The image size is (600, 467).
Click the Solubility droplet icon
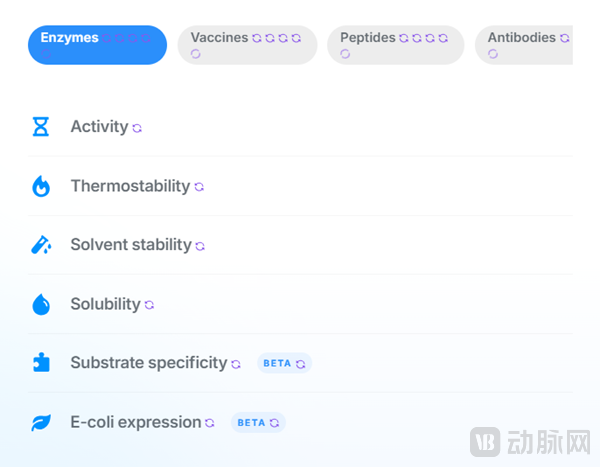click(x=40, y=304)
